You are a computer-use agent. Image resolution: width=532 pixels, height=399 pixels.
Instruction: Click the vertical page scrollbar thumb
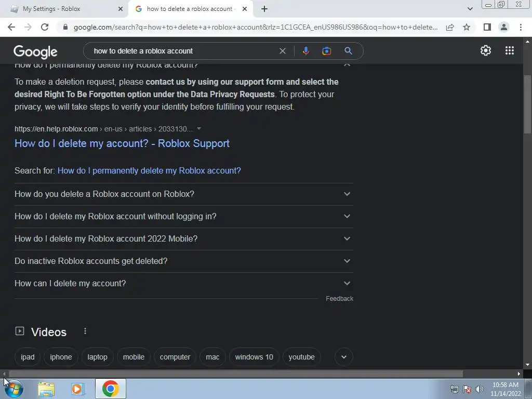point(527,104)
